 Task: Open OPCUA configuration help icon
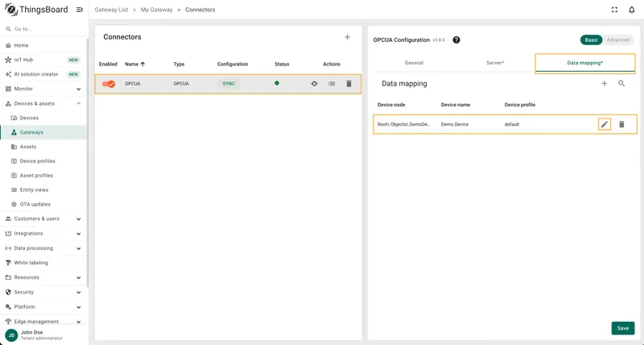click(x=456, y=39)
